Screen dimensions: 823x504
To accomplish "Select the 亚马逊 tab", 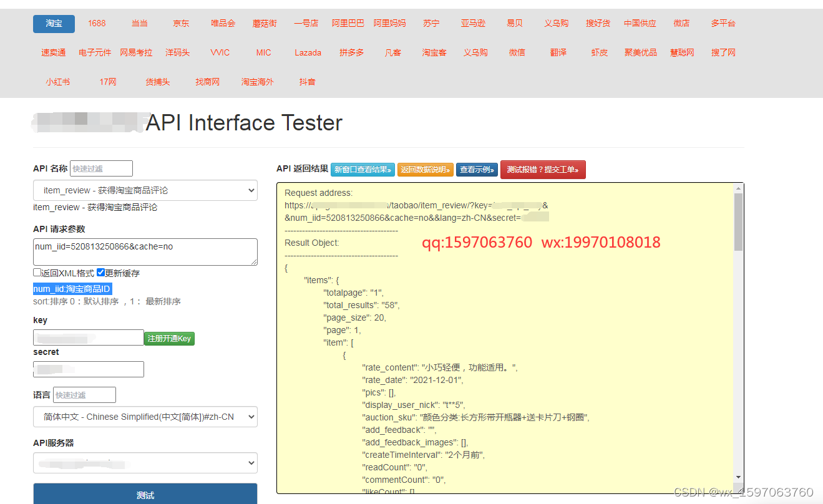I will pyautogui.click(x=473, y=24).
